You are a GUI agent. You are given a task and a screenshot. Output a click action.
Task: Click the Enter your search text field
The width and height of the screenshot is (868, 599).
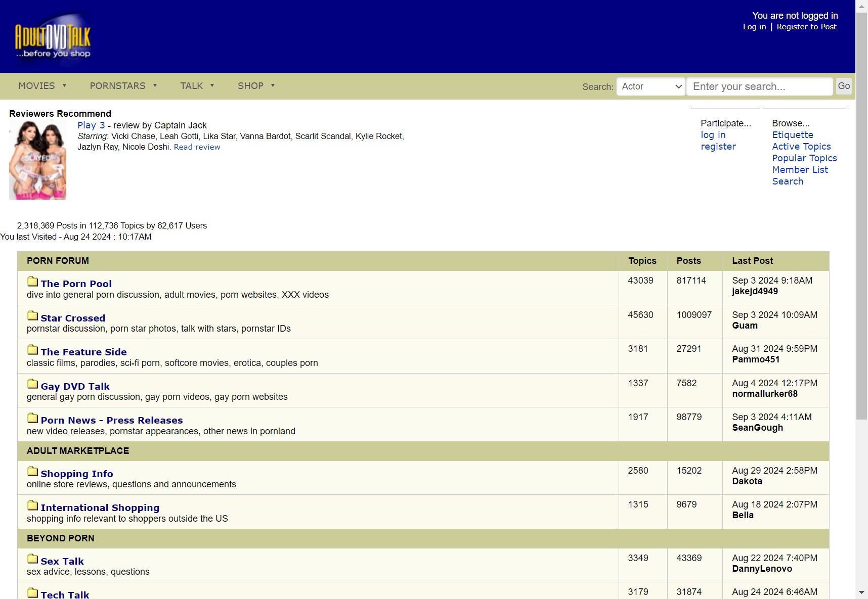click(759, 86)
